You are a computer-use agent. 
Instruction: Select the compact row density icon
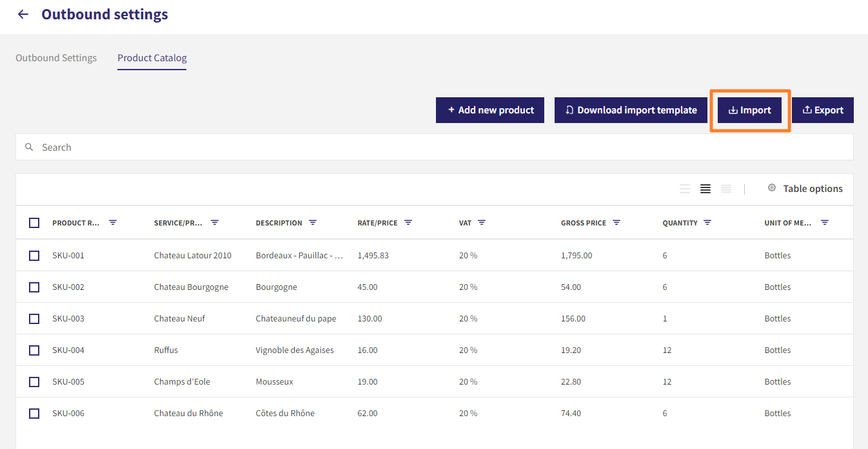pos(726,189)
